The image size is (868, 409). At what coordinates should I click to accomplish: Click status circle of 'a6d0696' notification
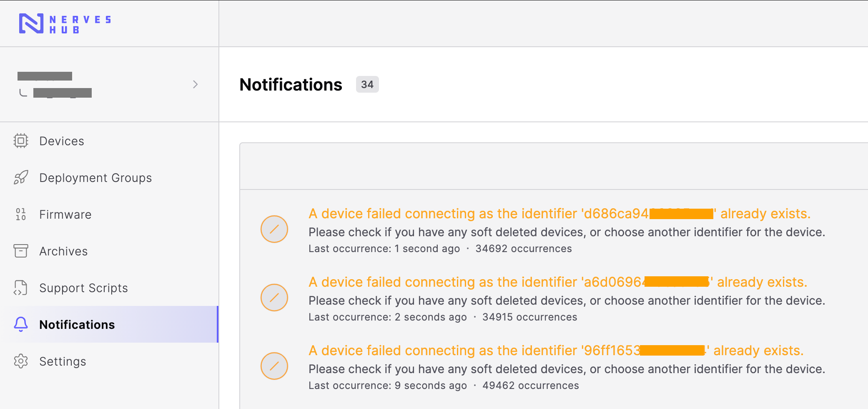tap(274, 298)
